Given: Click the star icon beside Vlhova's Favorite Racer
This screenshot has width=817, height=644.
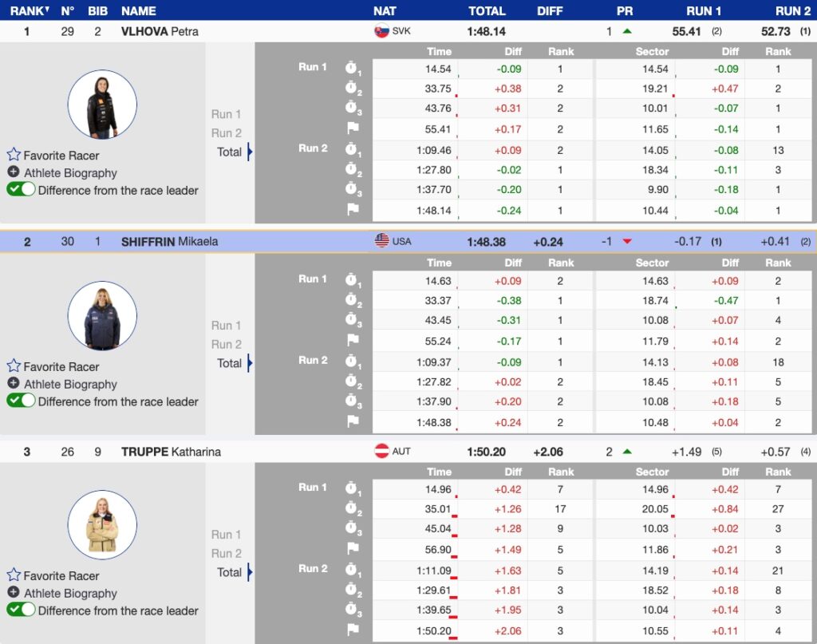Looking at the screenshot, I should [14, 155].
